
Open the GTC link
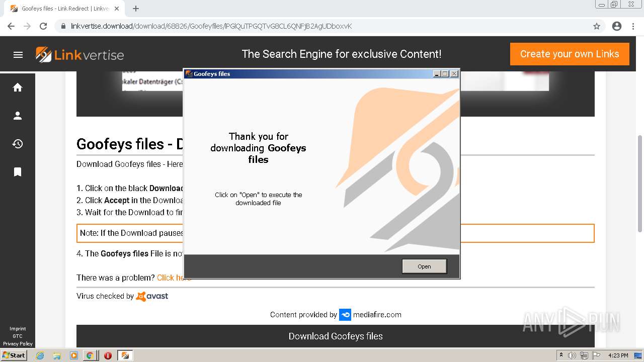pyautogui.click(x=18, y=336)
